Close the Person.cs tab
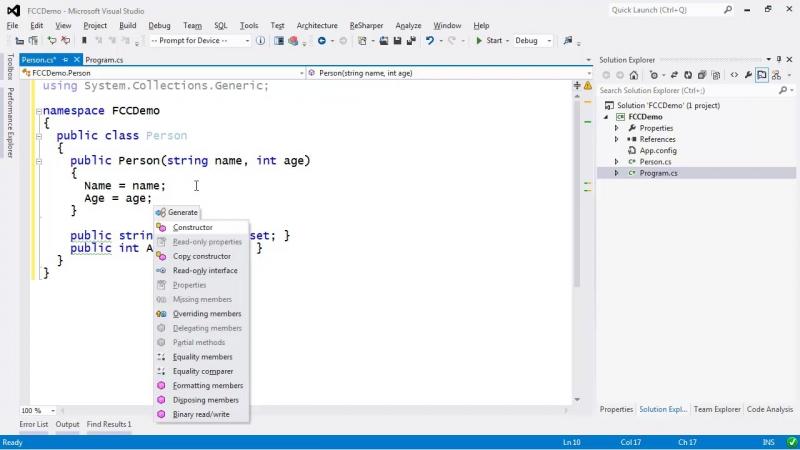 tap(77, 60)
